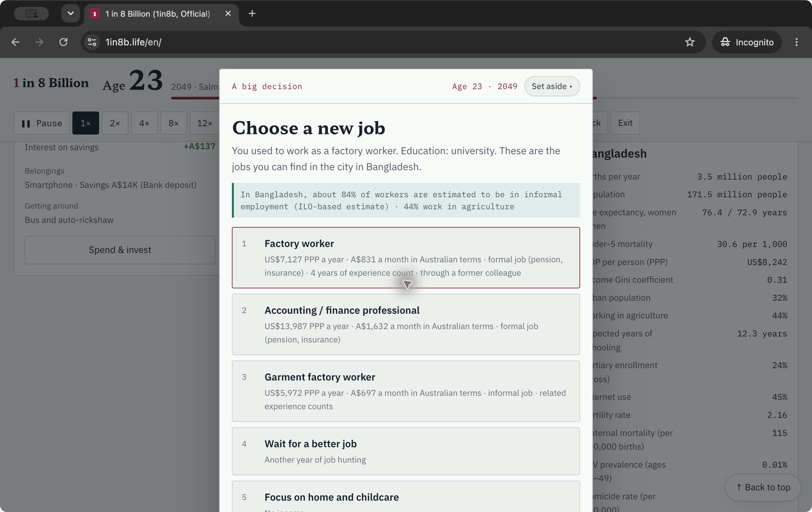The width and height of the screenshot is (812, 512).
Task: Open Chrome three-dot menu
Action: click(797, 42)
